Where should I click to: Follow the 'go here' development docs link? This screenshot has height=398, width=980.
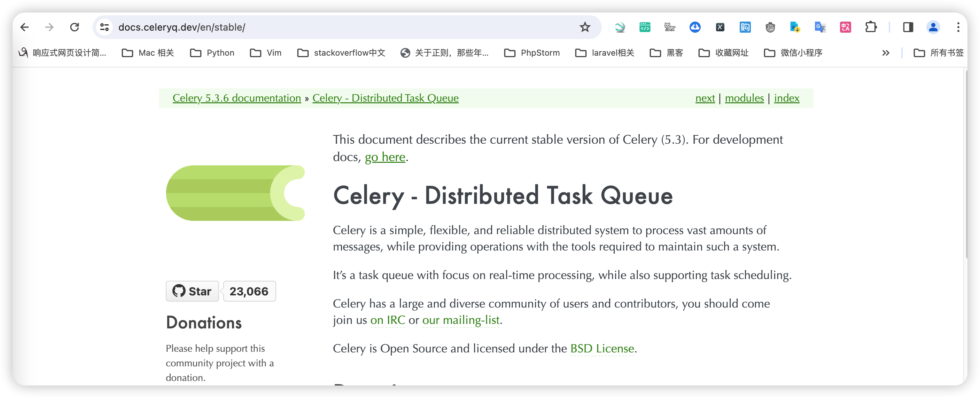pos(385,157)
